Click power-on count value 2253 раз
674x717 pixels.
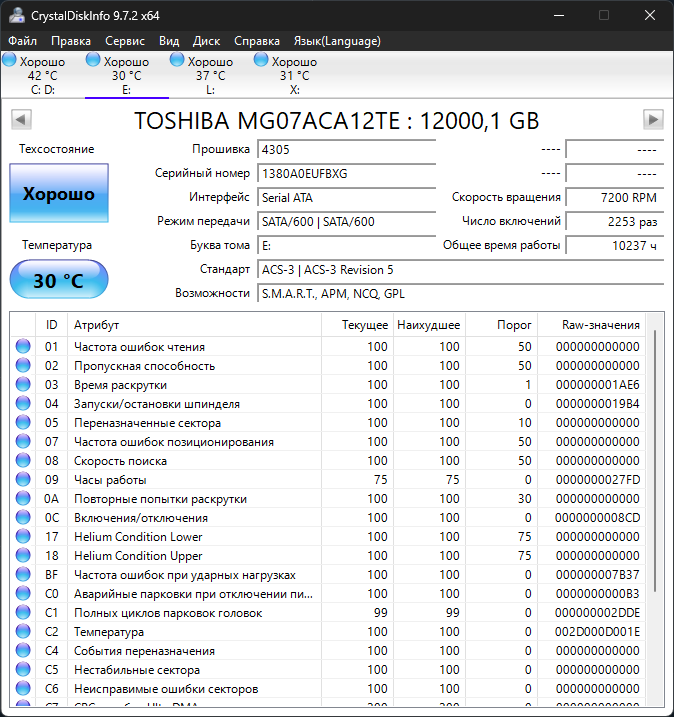tap(615, 222)
